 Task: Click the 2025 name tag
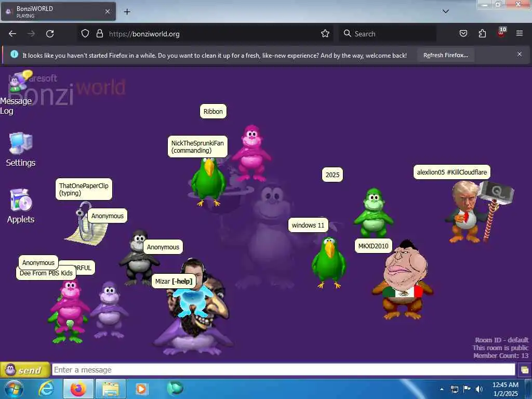click(332, 175)
